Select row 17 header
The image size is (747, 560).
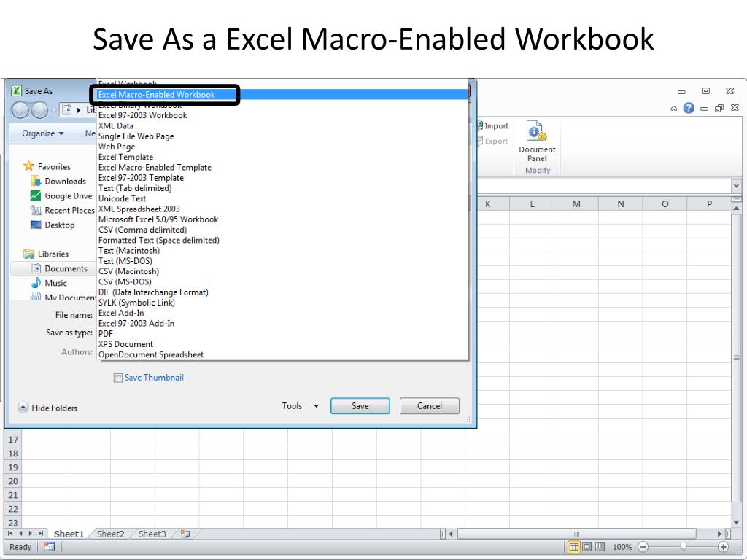pyautogui.click(x=13, y=440)
